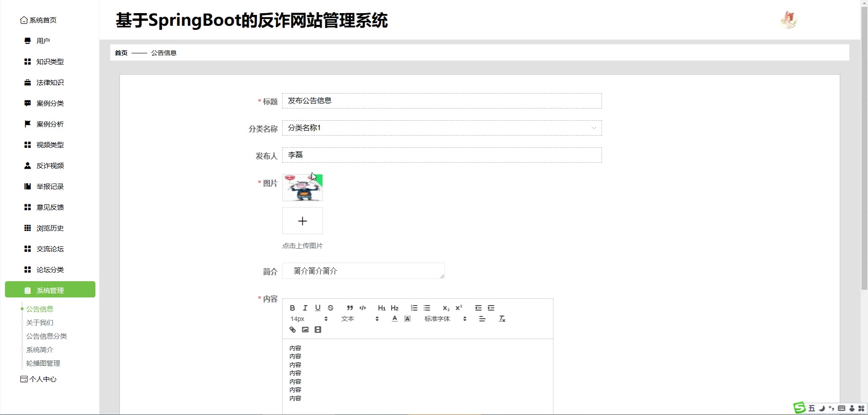Click the 标题 title input field

point(442,101)
